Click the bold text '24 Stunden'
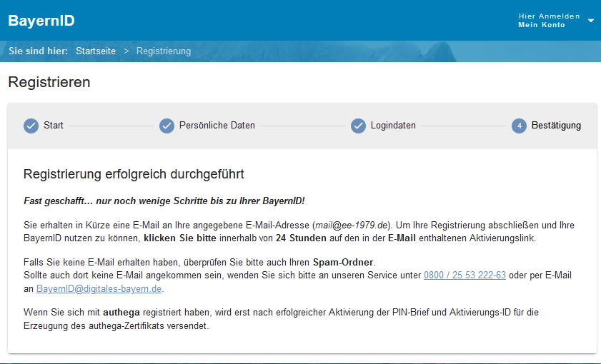Viewport: 601px width, 364px height. 301,238
